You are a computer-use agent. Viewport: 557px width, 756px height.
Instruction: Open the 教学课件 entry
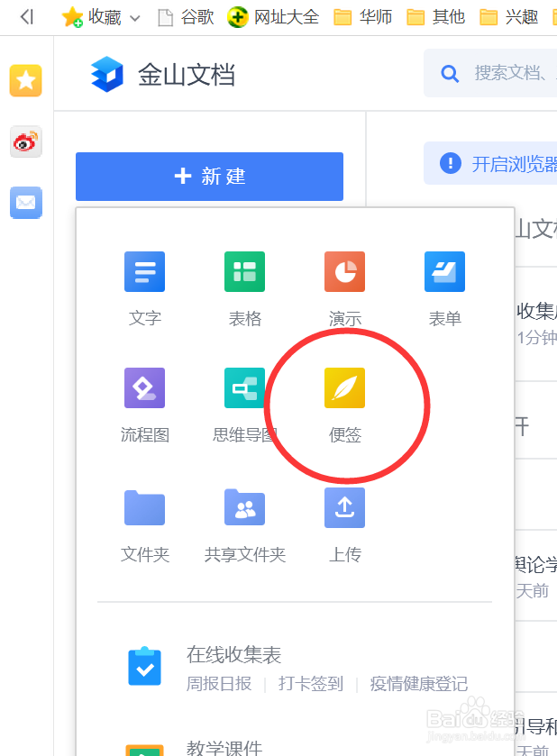tap(224, 748)
